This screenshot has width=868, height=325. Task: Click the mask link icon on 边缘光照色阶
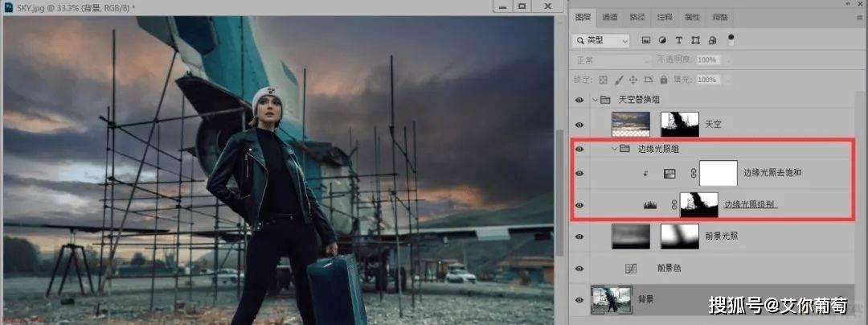674,205
